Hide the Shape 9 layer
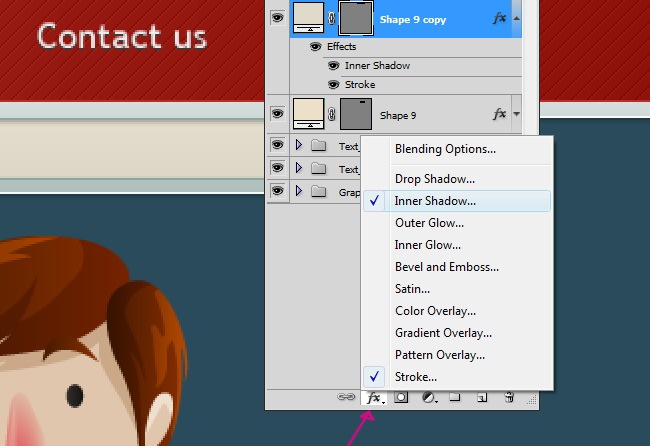This screenshot has width=650, height=446. (x=278, y=114)
